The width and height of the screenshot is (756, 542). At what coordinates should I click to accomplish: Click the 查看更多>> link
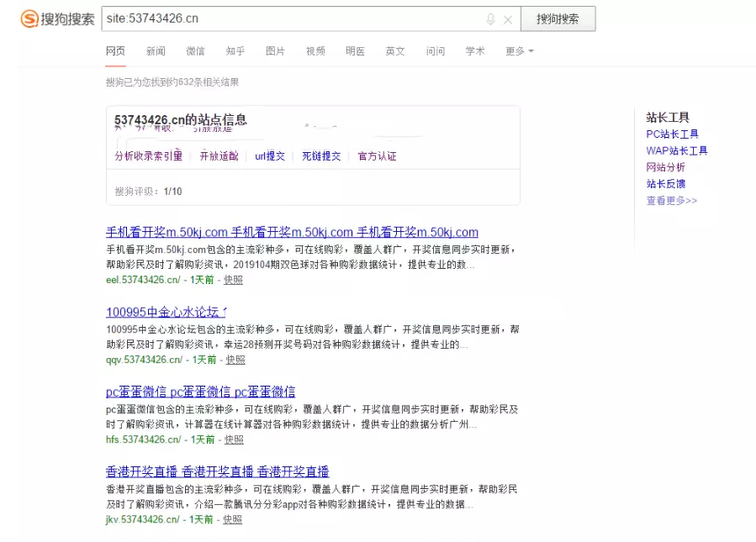(x=672, y=201)
